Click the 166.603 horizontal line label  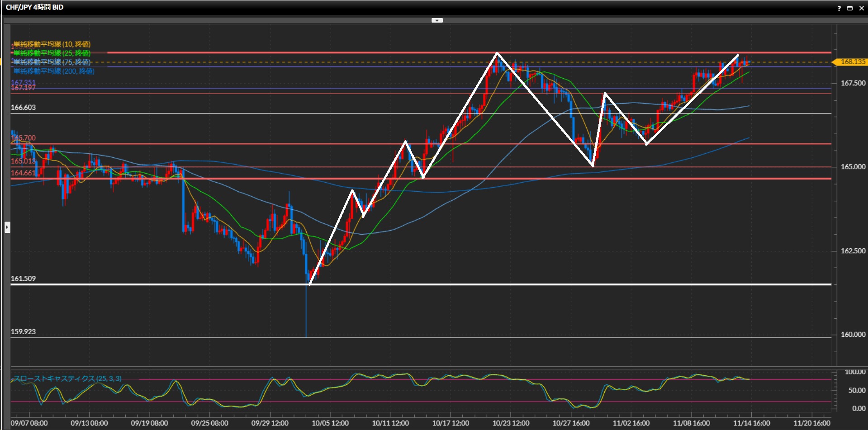tap(23, 107)
